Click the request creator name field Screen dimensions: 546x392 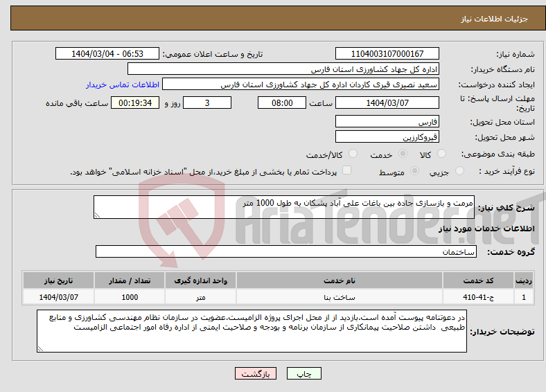coord(301,84)
